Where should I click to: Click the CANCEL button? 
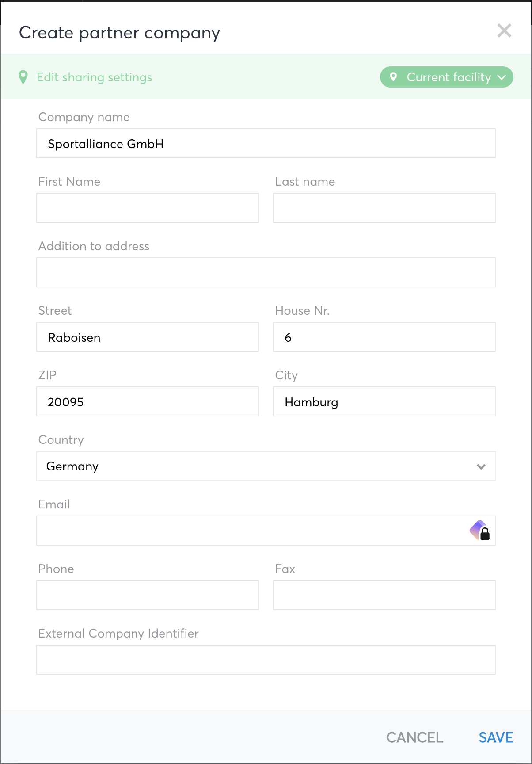click(x=414, y=737)
